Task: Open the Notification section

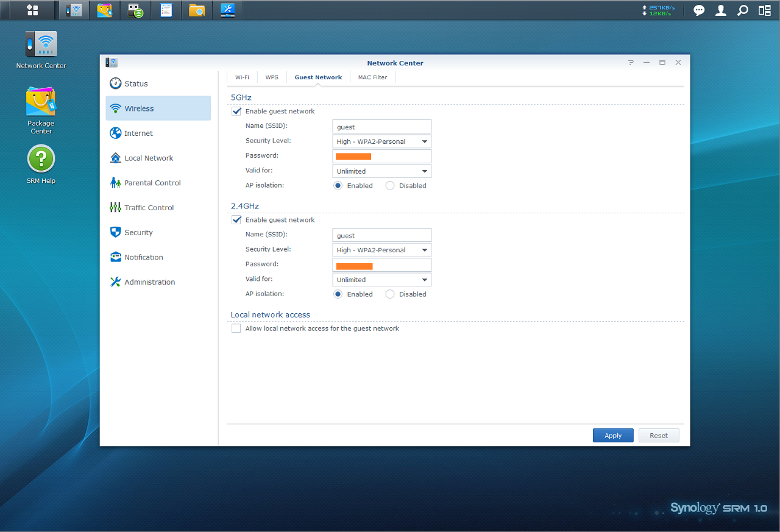Action: click(158, 257)
